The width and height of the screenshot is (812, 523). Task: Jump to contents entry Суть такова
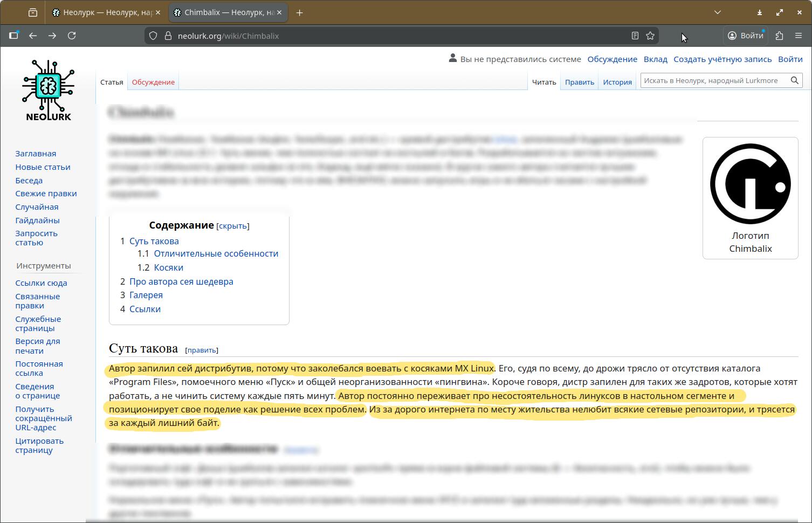tap(154, 241)
